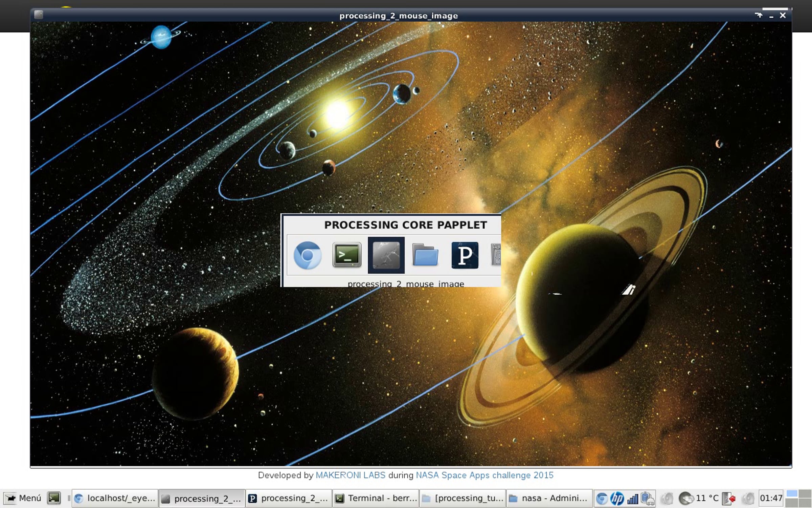This screenshot has height=508, width=812.
Task: Choose the highlighted gray sketch icon in switcher
Action: point(386,255)
